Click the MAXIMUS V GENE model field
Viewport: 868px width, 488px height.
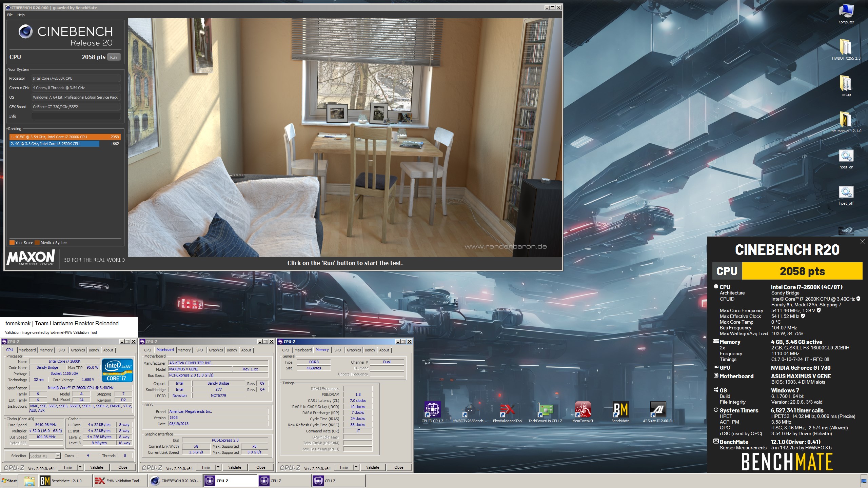200,369
